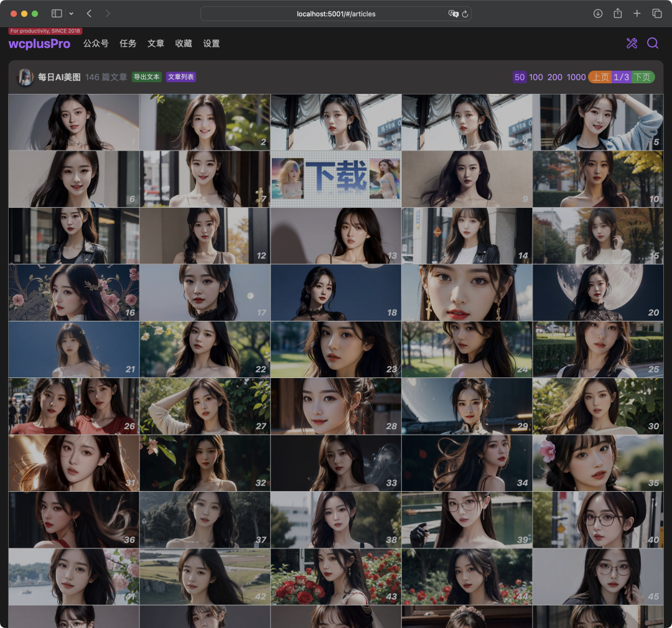Open article thumbnail number 14
The width and height of the screenshot is (672, 628).
coord(467,236)
